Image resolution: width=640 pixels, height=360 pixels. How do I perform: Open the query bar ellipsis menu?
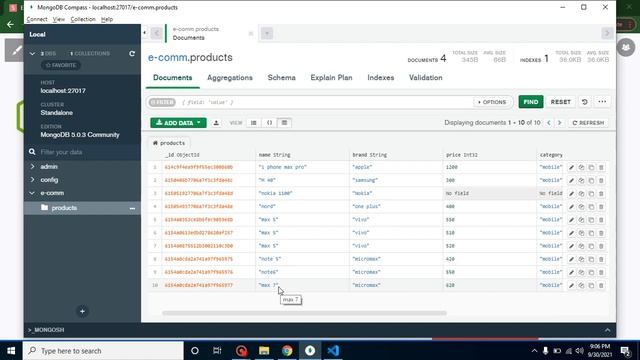tap(602, 102)
